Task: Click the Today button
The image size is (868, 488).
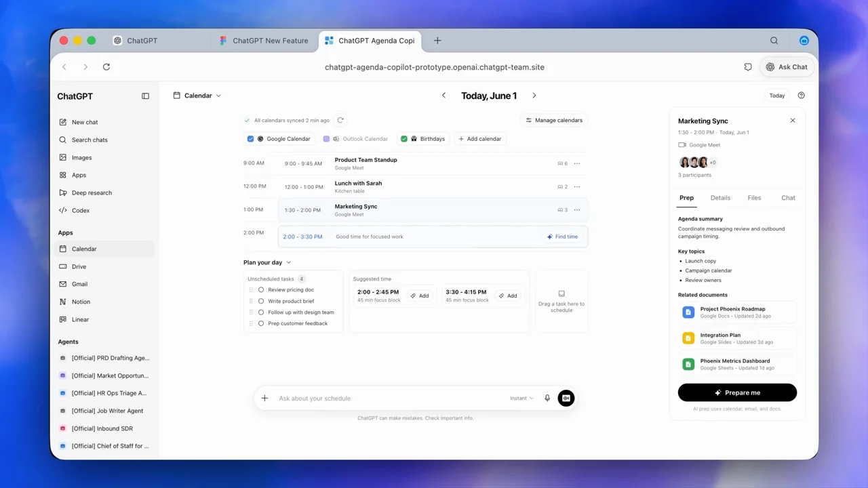Action: pos(777,96)
